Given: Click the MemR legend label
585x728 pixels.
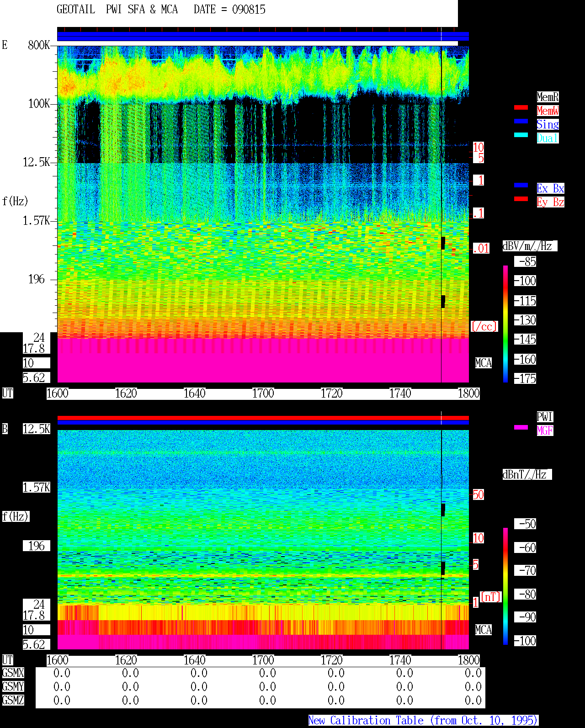Looking at the screenshot, I should point(548,97).
